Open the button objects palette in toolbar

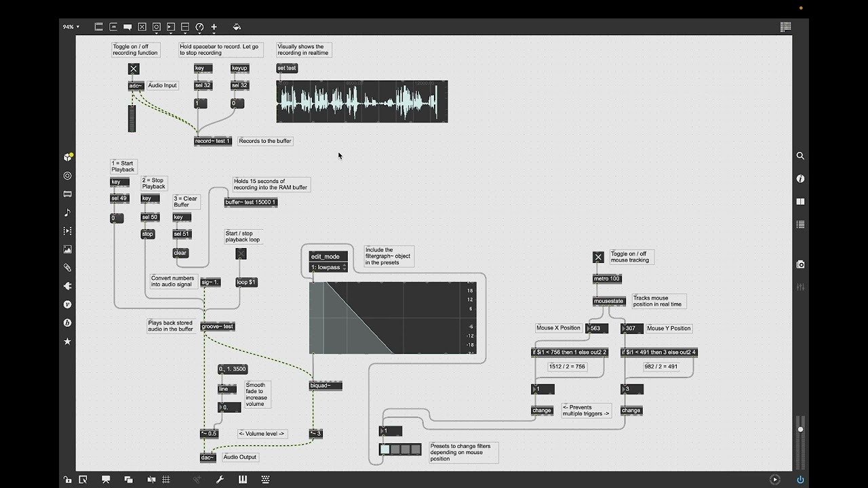click(x=157, y=27)
